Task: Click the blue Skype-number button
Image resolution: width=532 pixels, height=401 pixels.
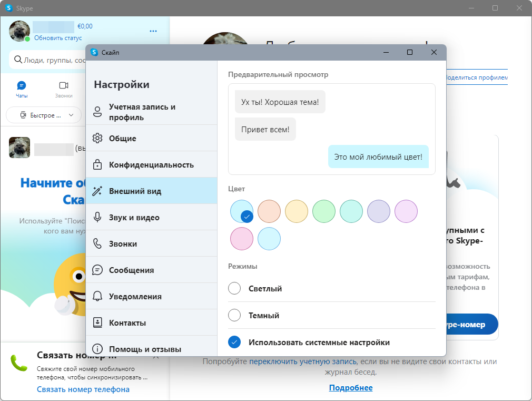Action: pos(472,324)
